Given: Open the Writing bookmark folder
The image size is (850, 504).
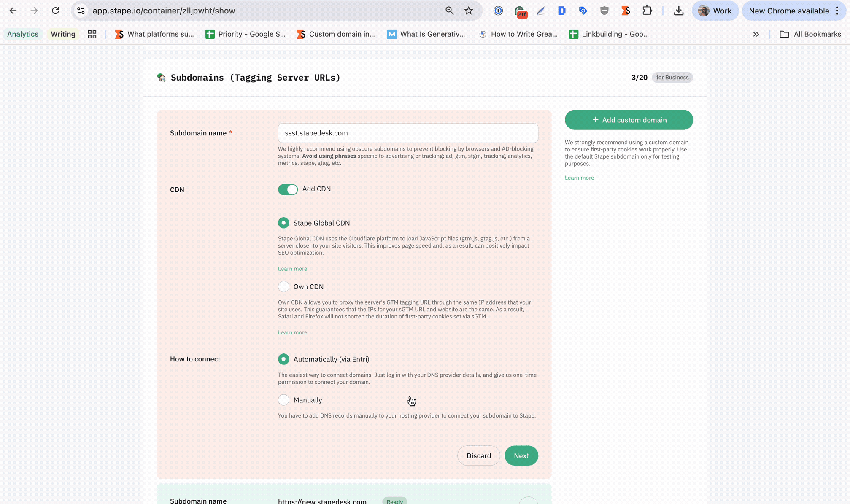Looking at the screenshot, I should 63,34.
